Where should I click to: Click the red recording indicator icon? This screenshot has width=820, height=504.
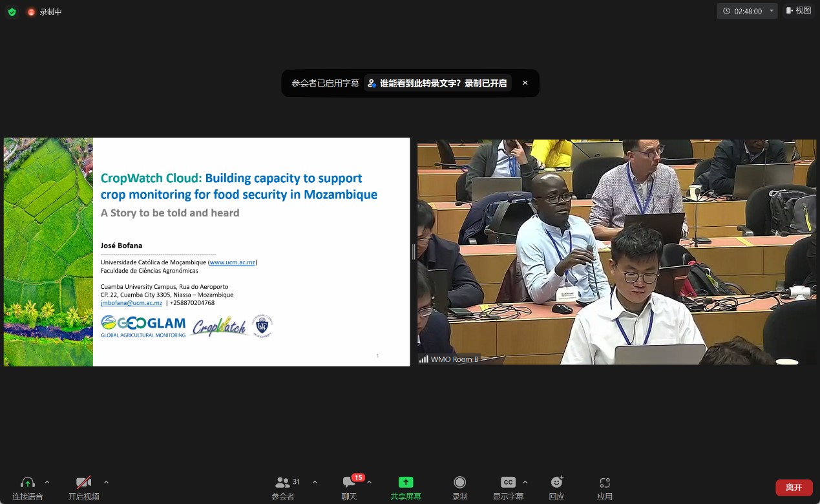pos(31,12)
